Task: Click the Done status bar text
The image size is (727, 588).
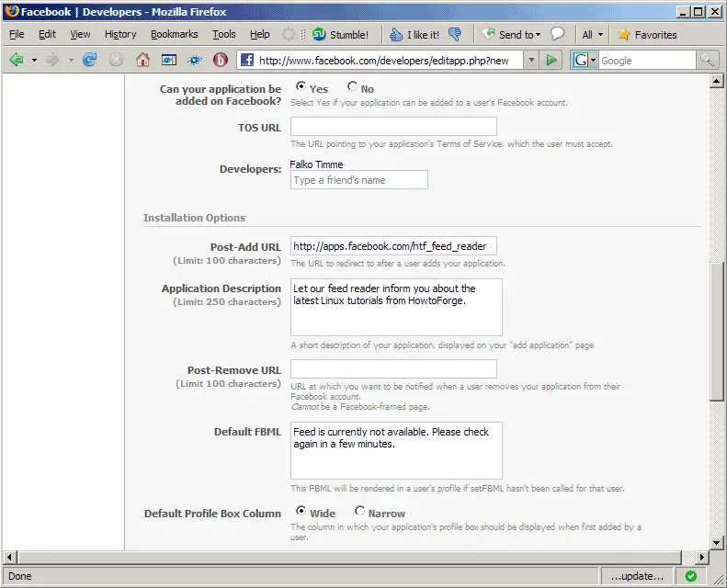Action: click(x=20, y=576)
